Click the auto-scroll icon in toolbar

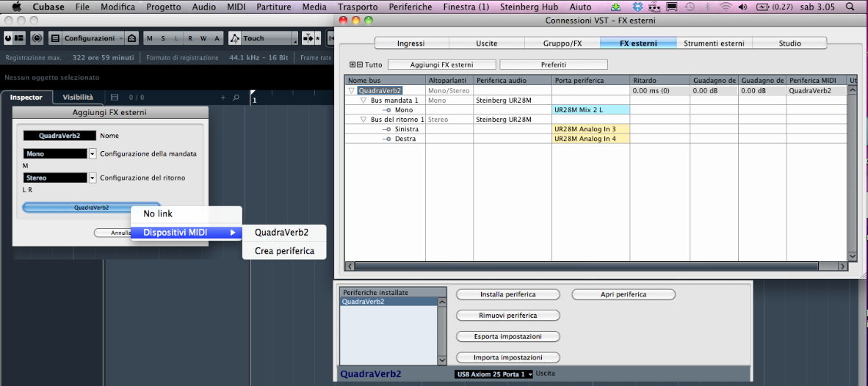[311, 38]
